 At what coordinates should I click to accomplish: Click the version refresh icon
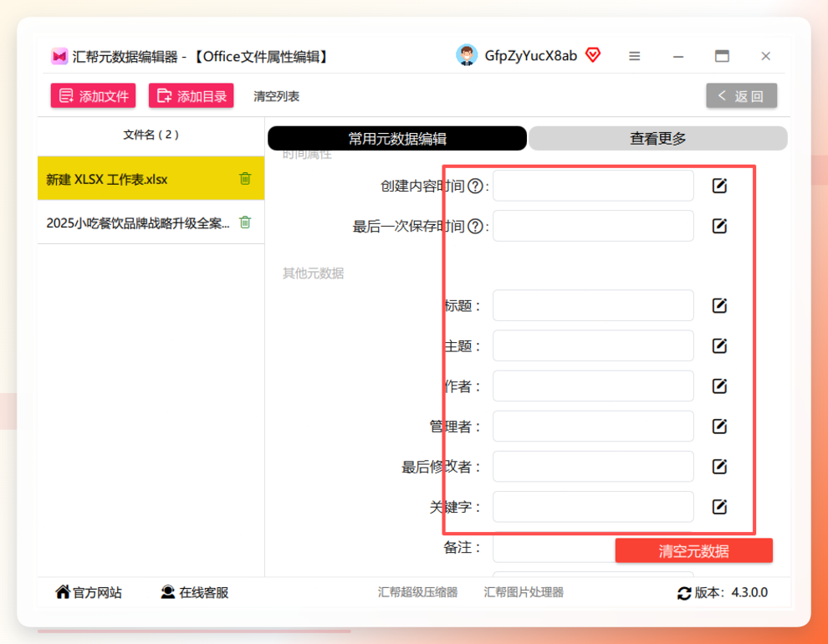684,593
